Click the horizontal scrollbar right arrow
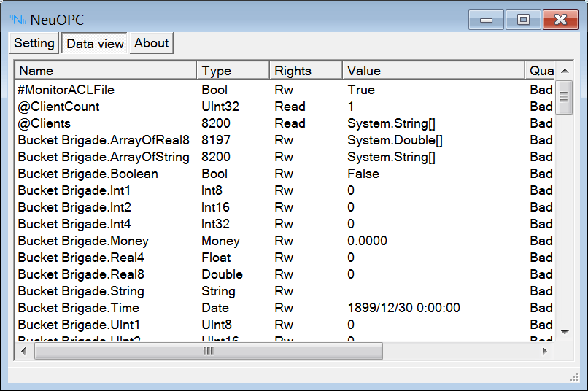Viewport: 588px width, 391px height. 544,351
